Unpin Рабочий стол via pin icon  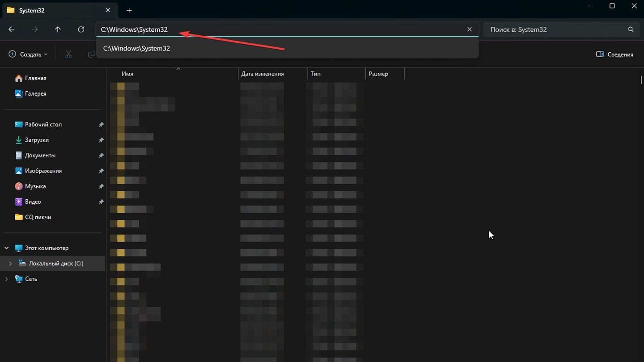pyautogui.click(x=101, y=125)
